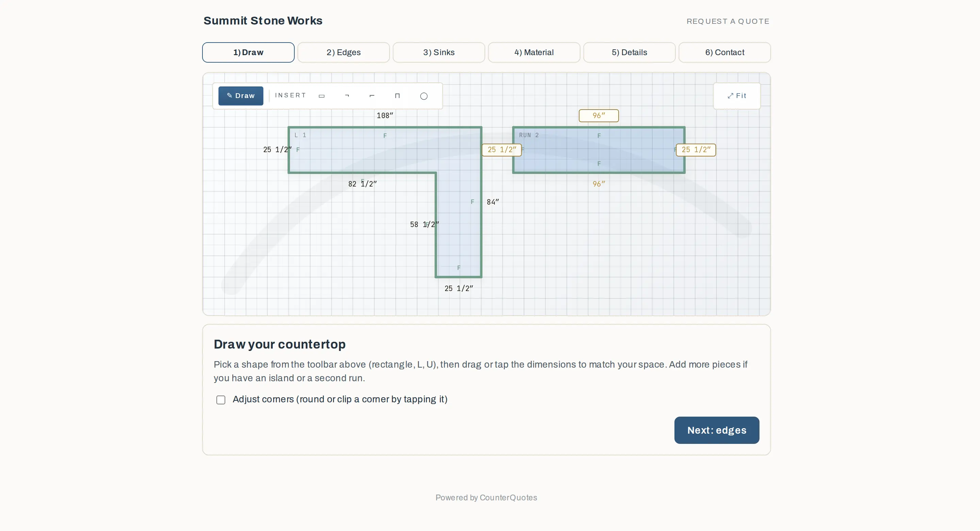Click the Fit view button
The image size is (980, 531).
tap(736, 96)
